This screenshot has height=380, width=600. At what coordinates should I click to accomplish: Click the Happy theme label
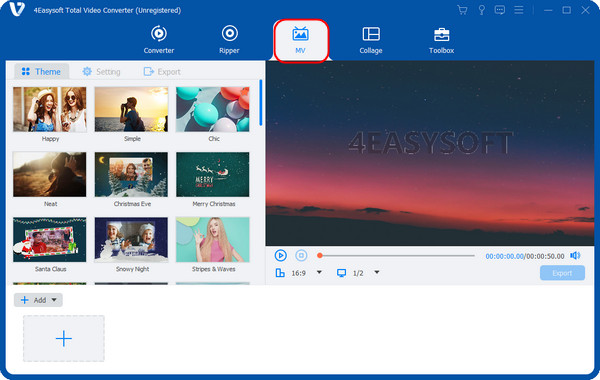(51, 139)
